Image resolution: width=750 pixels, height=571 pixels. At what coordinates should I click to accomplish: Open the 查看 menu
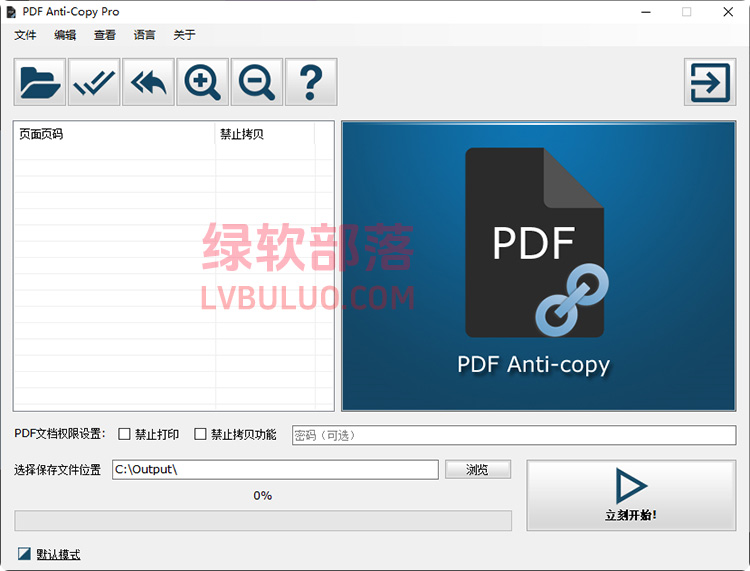105,35
